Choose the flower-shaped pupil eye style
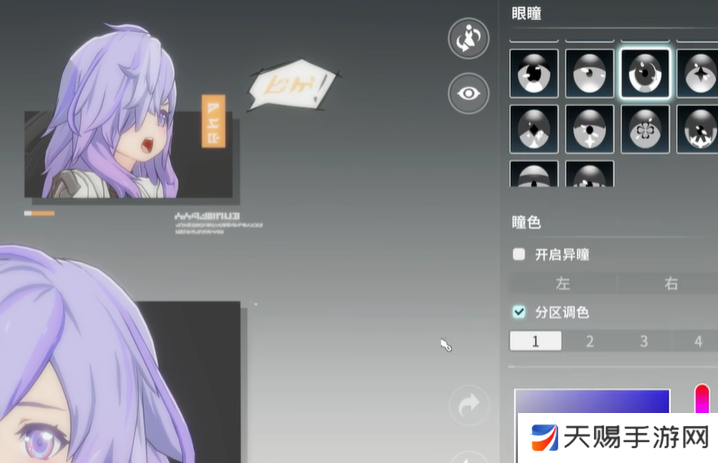Image resolution: width=718 pixels, height=463 pixels. 645,129
